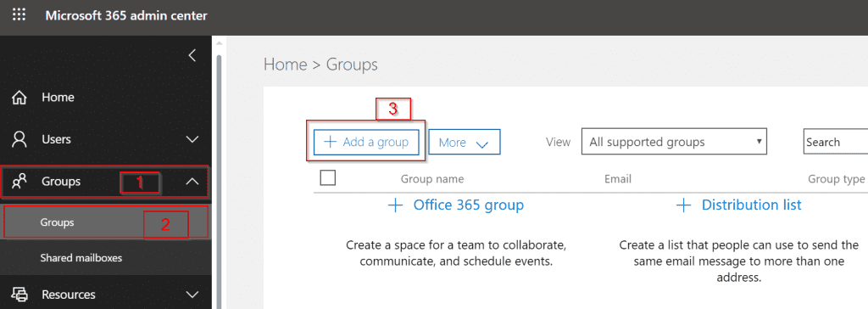Click the Office 365 group link

tap(468, 205)
